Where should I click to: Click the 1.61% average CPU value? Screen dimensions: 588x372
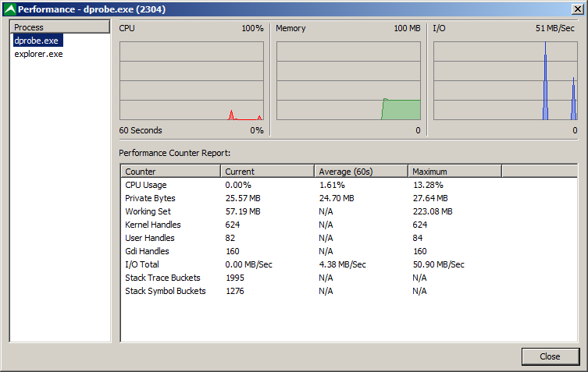point(332,185)
